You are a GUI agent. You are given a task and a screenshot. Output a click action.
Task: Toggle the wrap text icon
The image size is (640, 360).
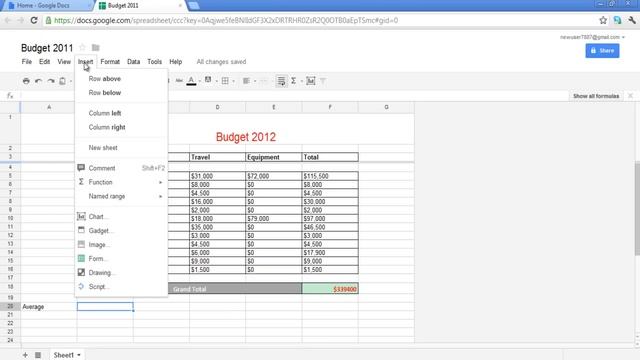pyautogui.click(x=281, y=81)
